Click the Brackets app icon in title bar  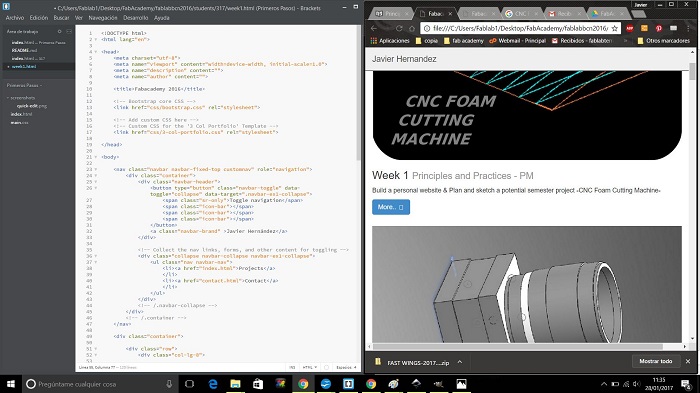point(6,7)
